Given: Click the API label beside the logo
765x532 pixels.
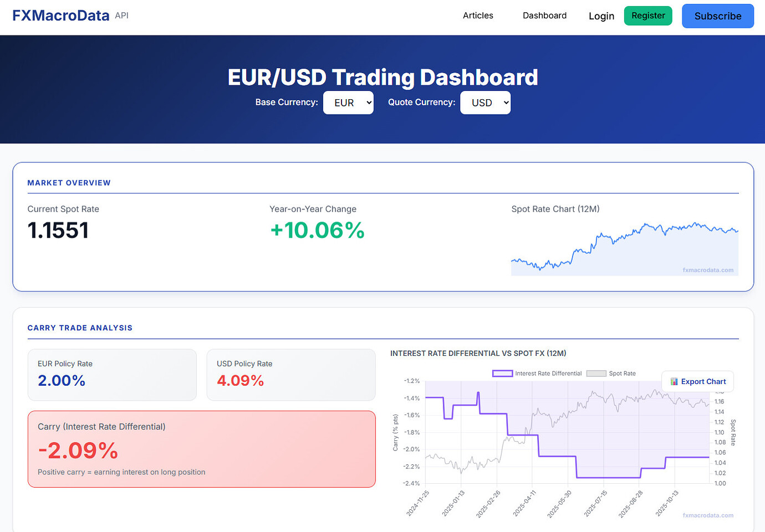Looking at the screenshot, I should 121,16.
